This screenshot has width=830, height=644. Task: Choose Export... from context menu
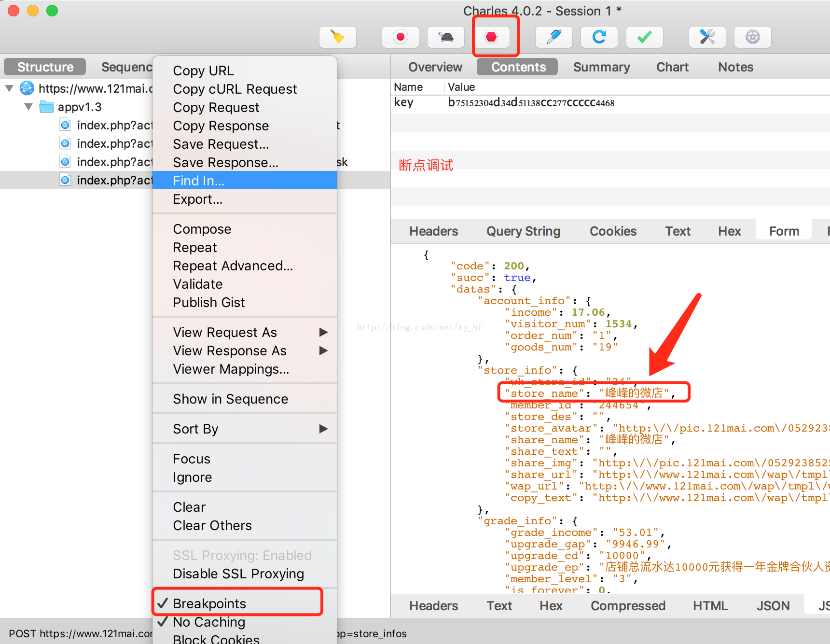pos(245,199)
